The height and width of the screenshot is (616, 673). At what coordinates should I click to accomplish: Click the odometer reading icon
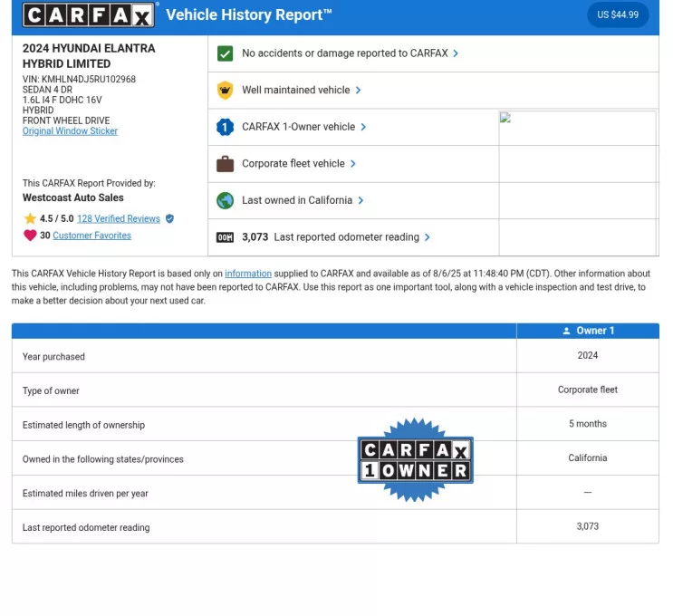(226, 237)
